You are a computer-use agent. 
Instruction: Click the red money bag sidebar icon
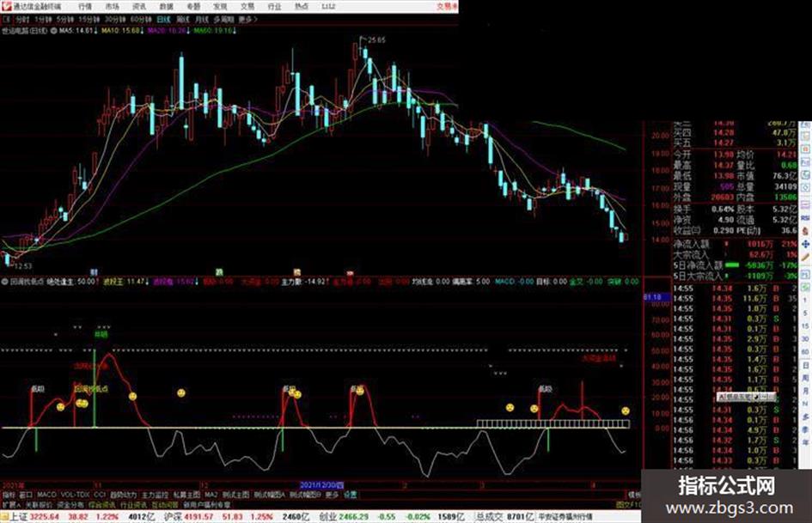coord(805,231)
